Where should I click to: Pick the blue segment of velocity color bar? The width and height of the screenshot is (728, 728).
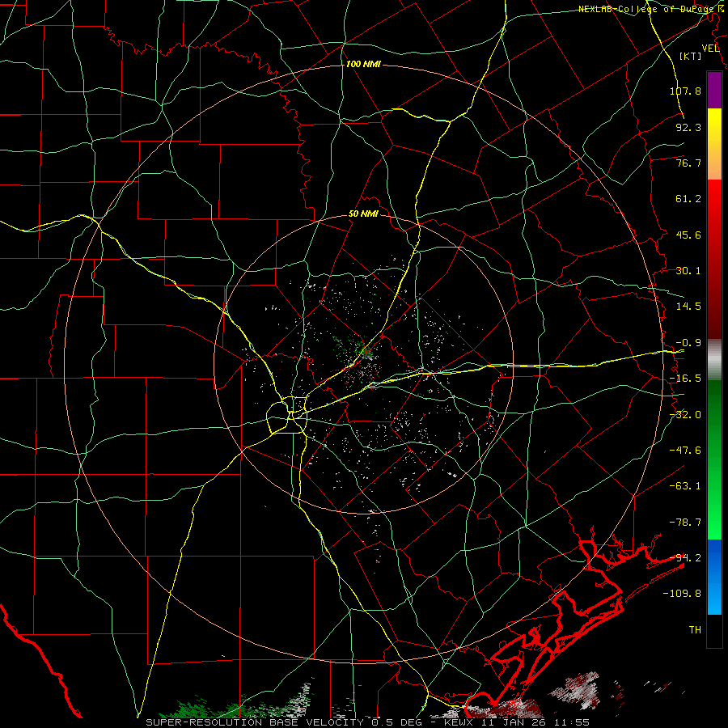pos(714,557)
